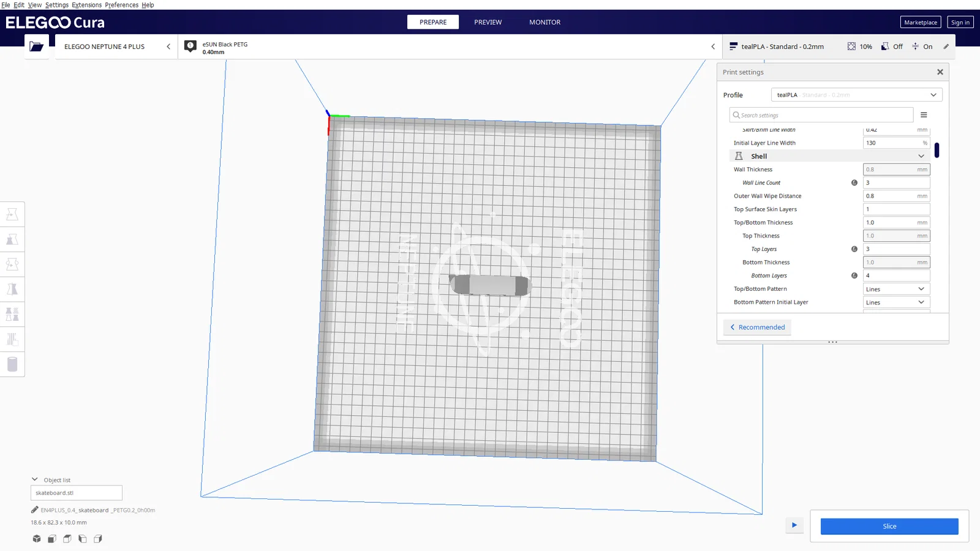
Task: Click the Bottom Layers value field
Action: coord(897,275)
